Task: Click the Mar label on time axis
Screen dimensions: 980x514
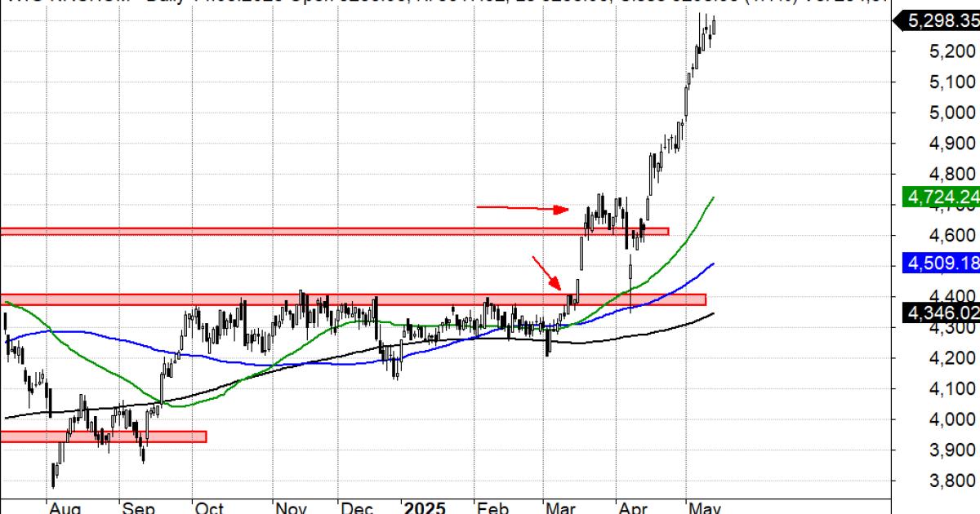Action: (x=559, y=507)
